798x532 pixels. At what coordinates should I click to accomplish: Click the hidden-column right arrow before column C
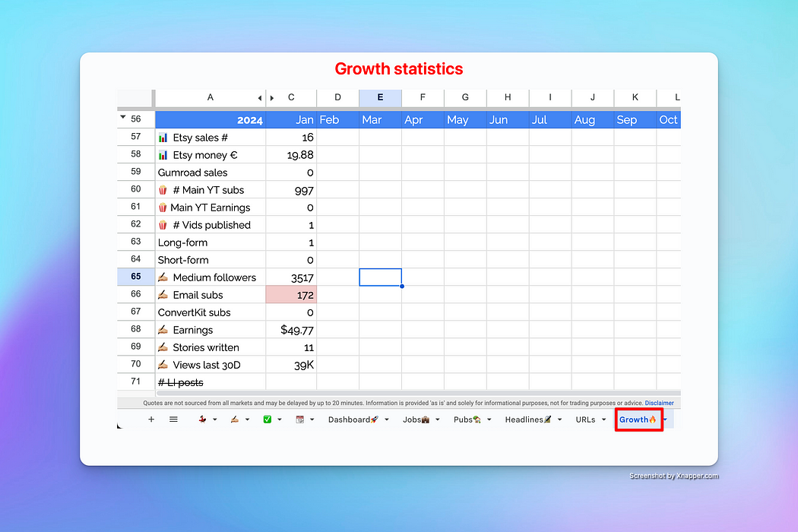pyautogui.click(x=272, y=97)
